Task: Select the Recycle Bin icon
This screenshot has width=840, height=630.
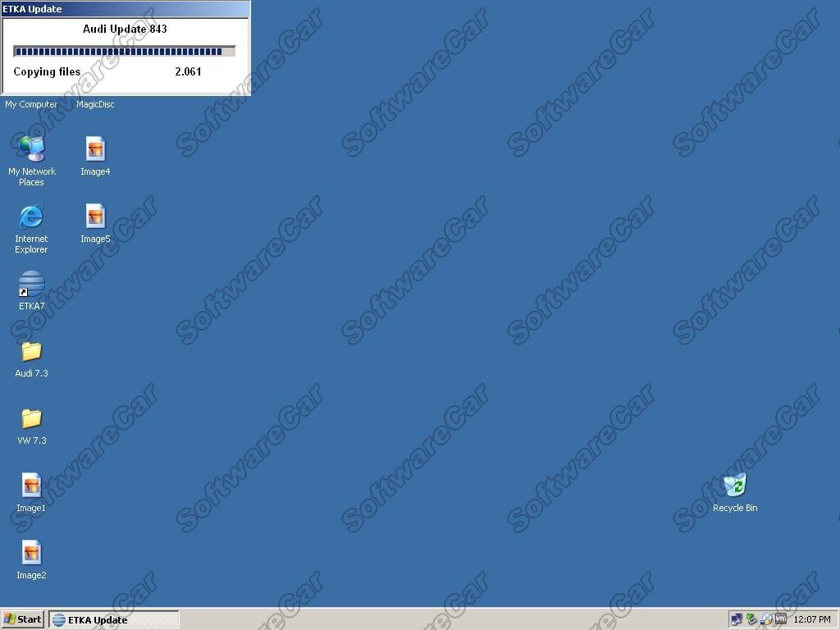Action: coord(735,492)
